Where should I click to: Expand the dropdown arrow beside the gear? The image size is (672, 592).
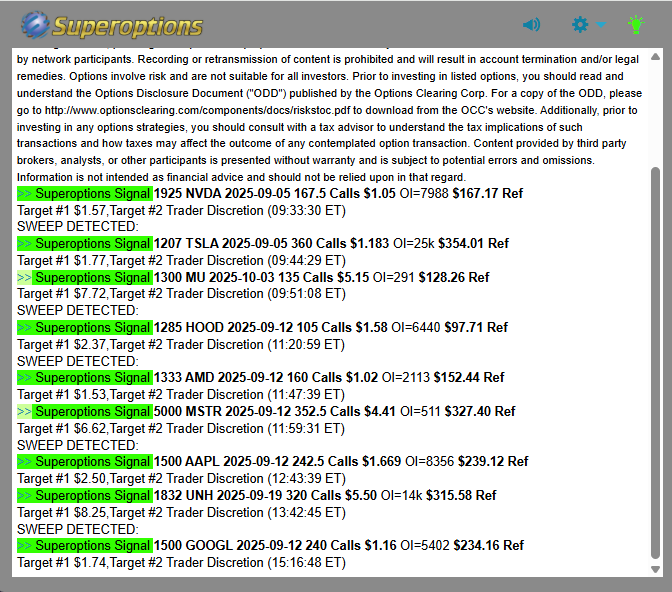(601, 25)
